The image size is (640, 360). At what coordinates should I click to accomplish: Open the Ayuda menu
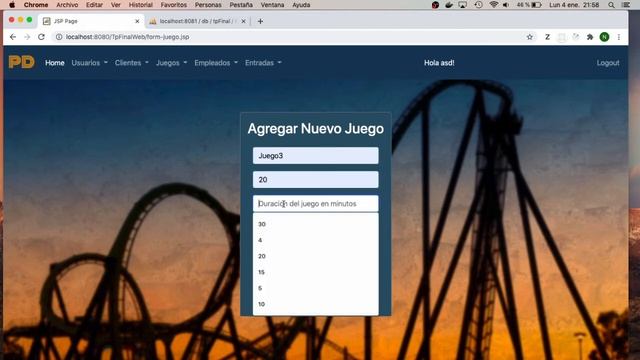[x=301, y=5]
